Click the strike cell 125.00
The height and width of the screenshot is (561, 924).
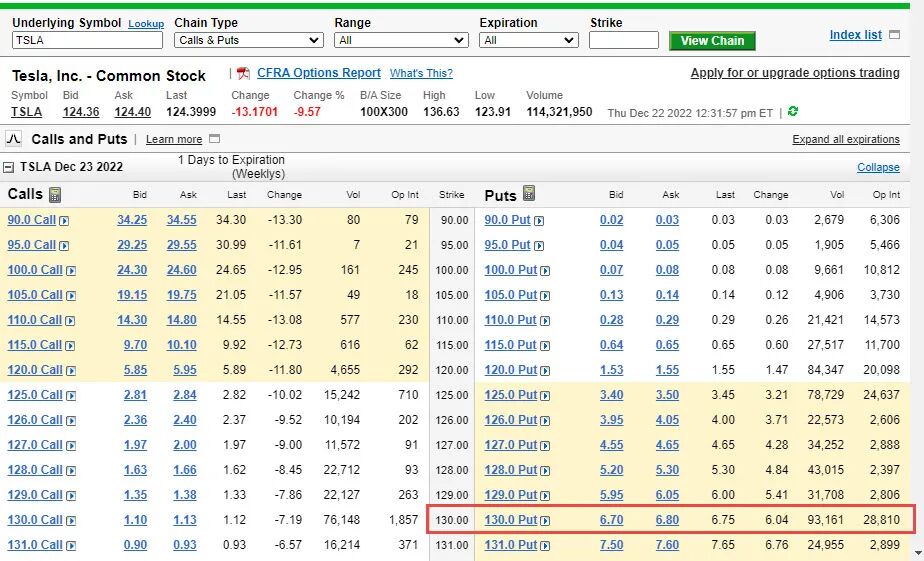(x=452, y=395)
